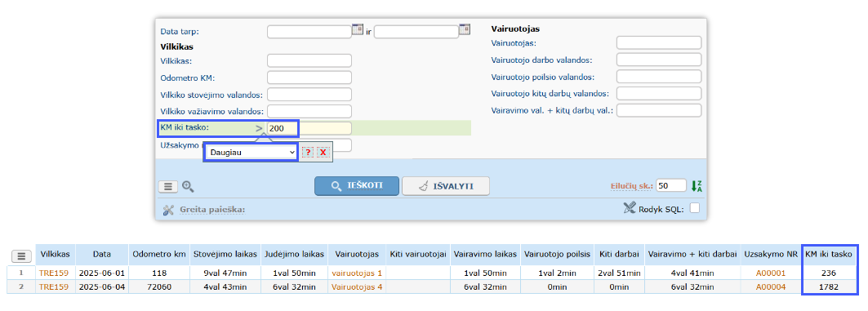Image resolution: width=868 pixels, height=311 pixels.
Task: Sort by the Odometro km column header
Action: coord(159,255)
